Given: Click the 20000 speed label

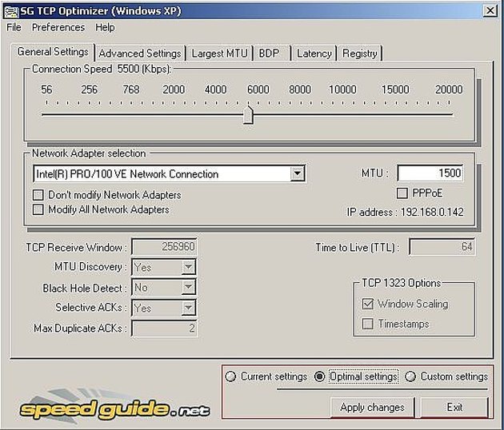Looking at the screenshot, I should click(449, 90).
